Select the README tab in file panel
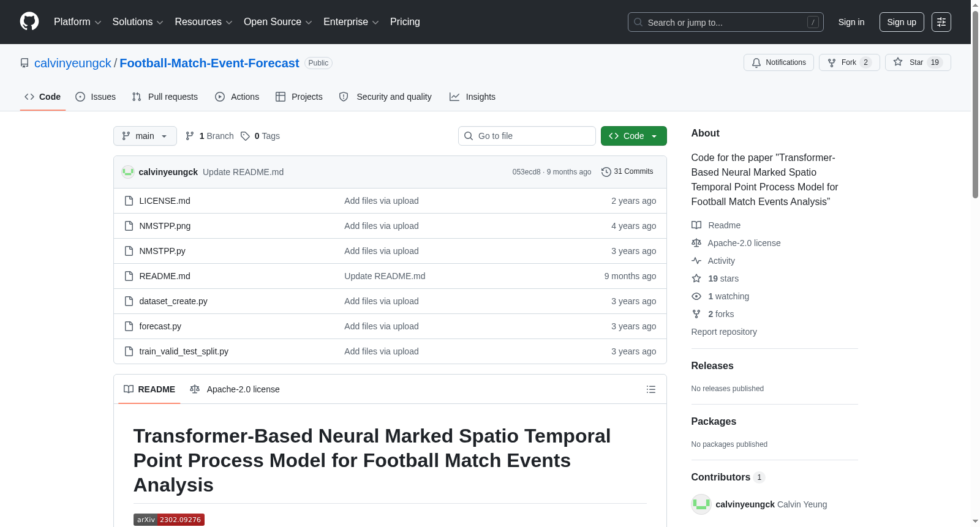 pos(149,389)
